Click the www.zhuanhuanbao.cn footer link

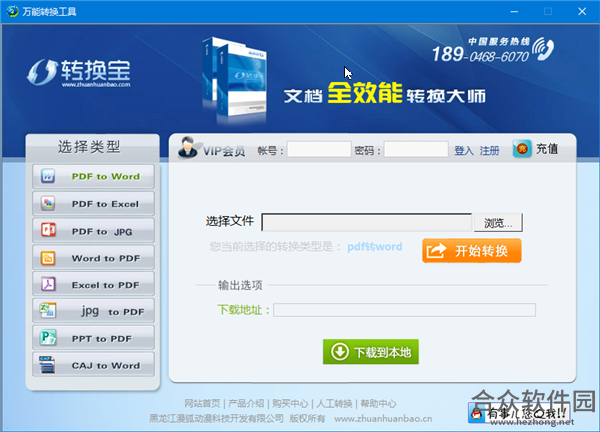tap(383, 419)
